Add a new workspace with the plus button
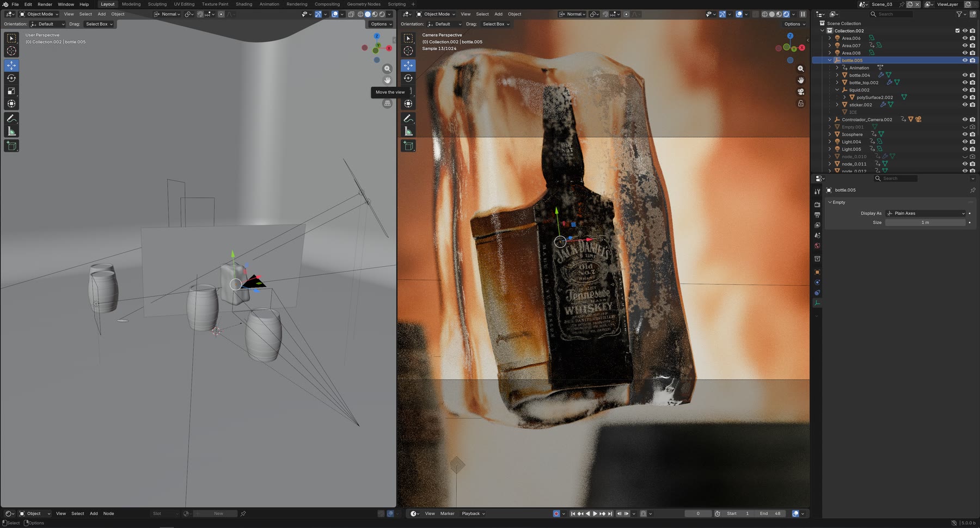980x528 pixels. click(413, 4)
